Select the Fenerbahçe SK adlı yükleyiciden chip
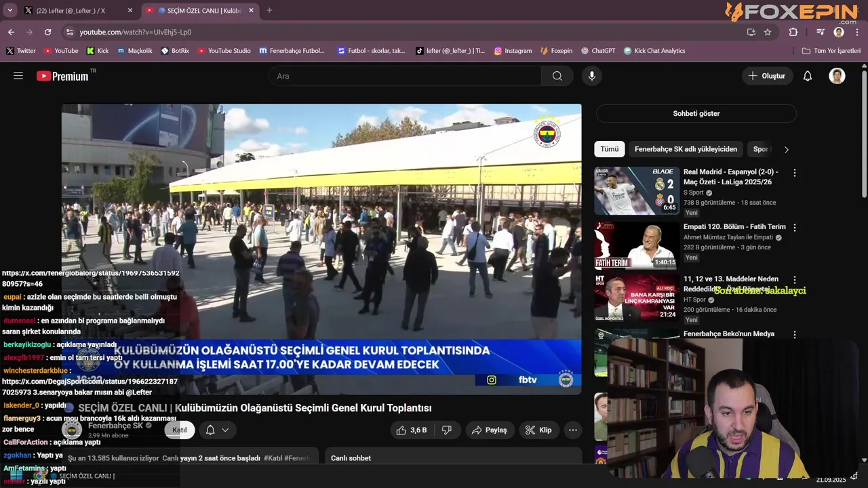 pos(686,149)
